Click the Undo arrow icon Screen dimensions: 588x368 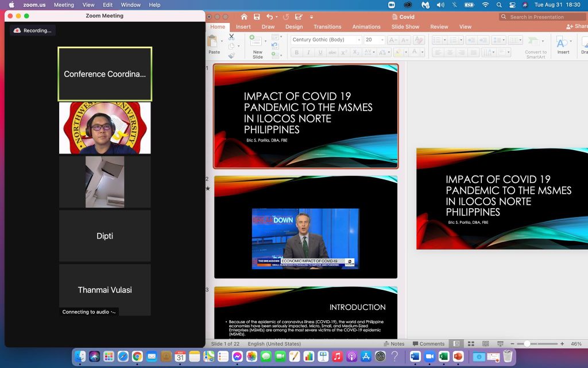coord(270,17)
